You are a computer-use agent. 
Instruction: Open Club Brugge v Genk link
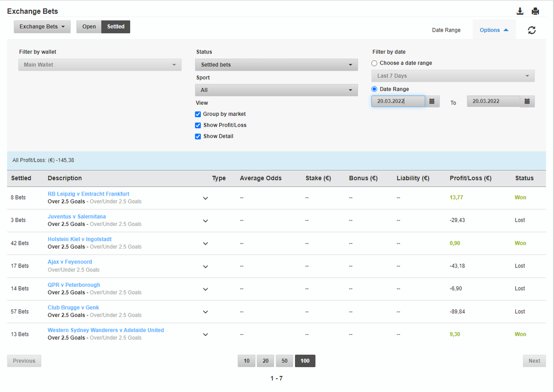[73, 308]
